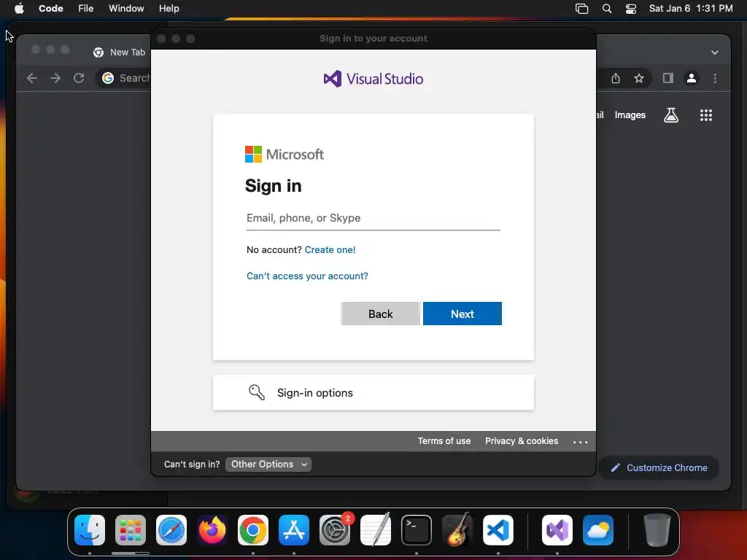Click the key icon beside Sign-in options
Screen dimensions: 747x560
pyautogui.click(x=257, y=392)
